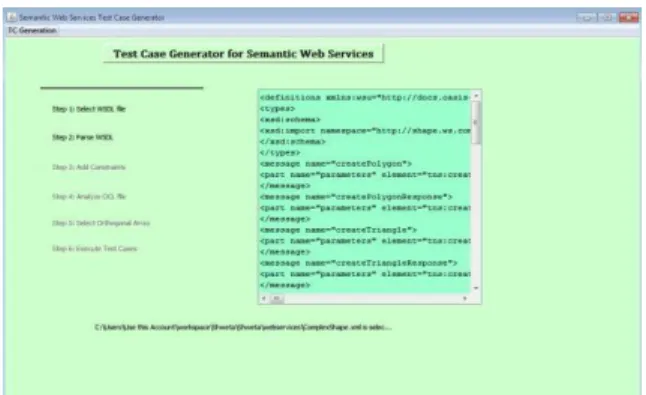Viewport: 646px width, 395px height.
Task: Click the message name="createTriangle" line
Action: pyautogui.click(x=339, y=230)
